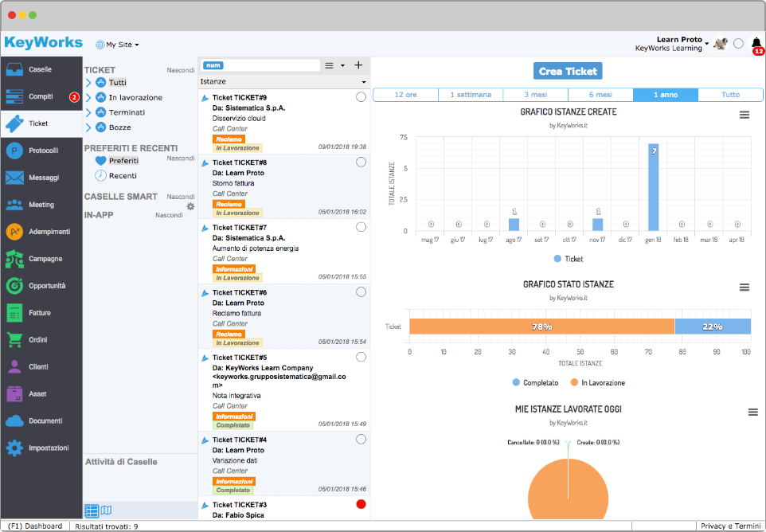Expand the Bozze folder
The image size is (766, 532).
88,127
